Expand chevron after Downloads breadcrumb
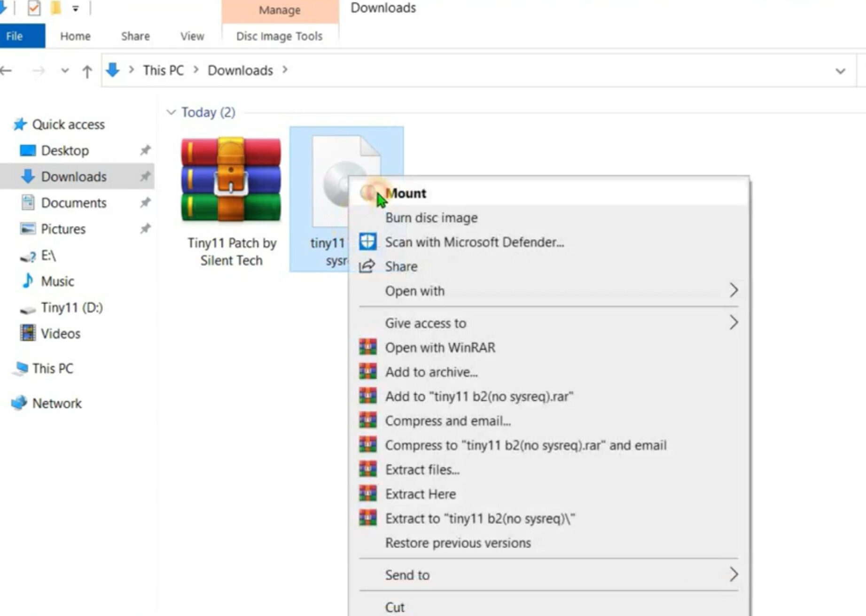The width and height of the screenshot is (866, 616). [x=285, y=70]
